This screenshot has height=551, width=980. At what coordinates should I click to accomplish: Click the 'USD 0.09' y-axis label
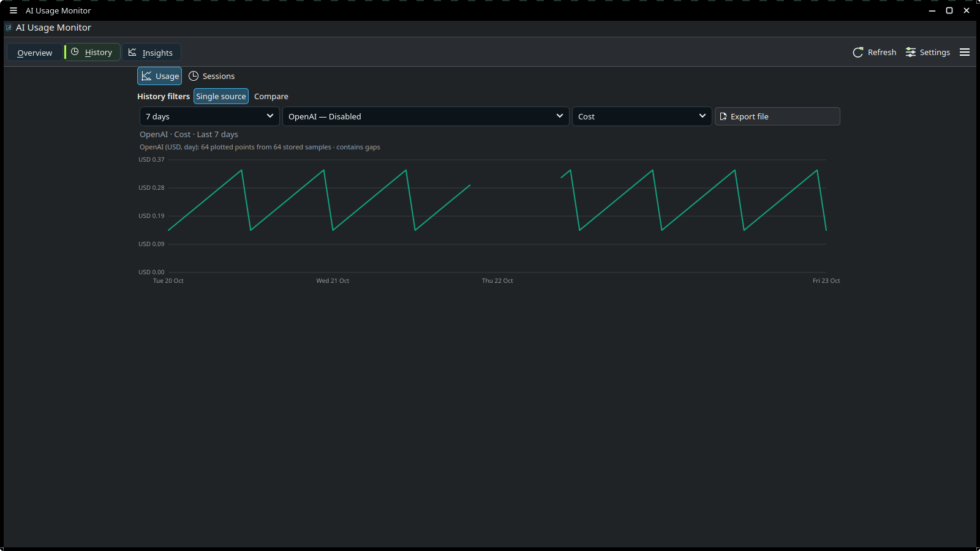151,244
